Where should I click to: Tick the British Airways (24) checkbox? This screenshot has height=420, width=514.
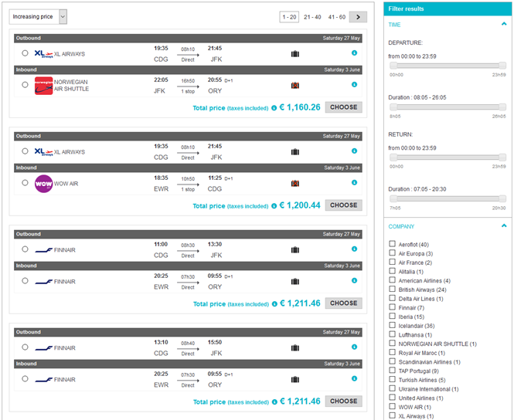pos(393,290)
